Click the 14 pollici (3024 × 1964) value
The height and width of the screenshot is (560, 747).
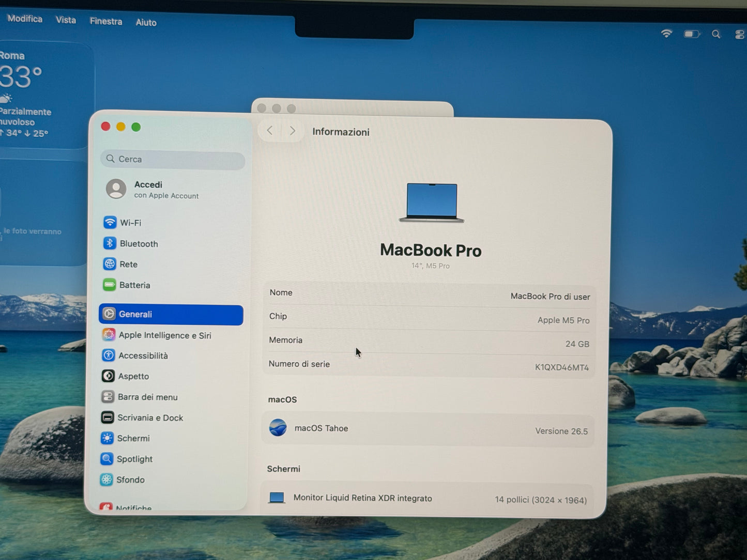point(541,500)
